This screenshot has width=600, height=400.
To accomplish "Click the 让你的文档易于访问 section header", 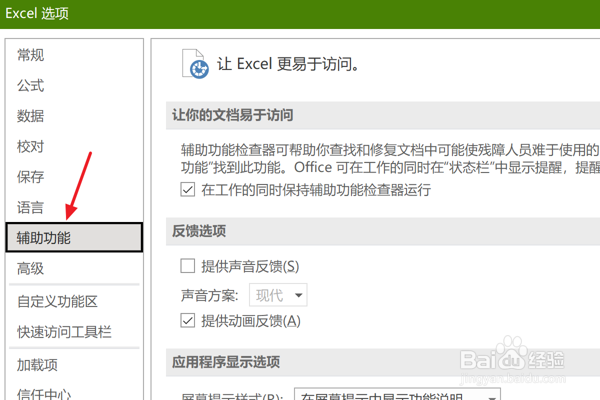I will 233,115.
